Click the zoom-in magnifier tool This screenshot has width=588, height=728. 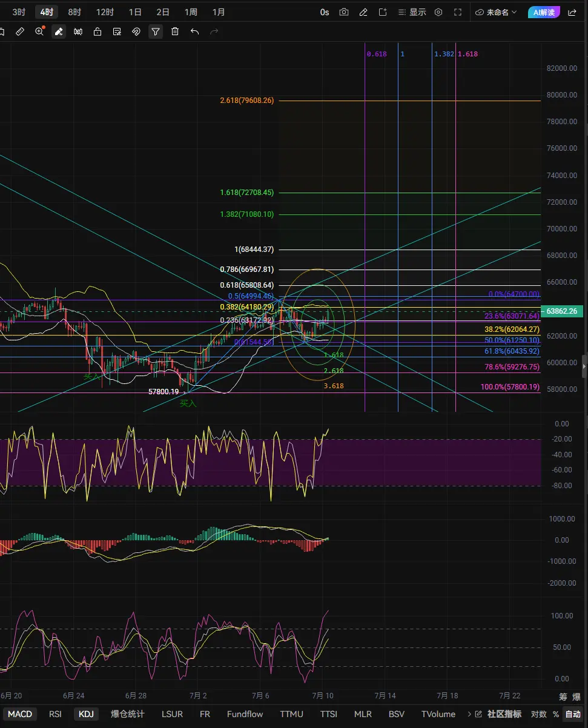point(39,31)
